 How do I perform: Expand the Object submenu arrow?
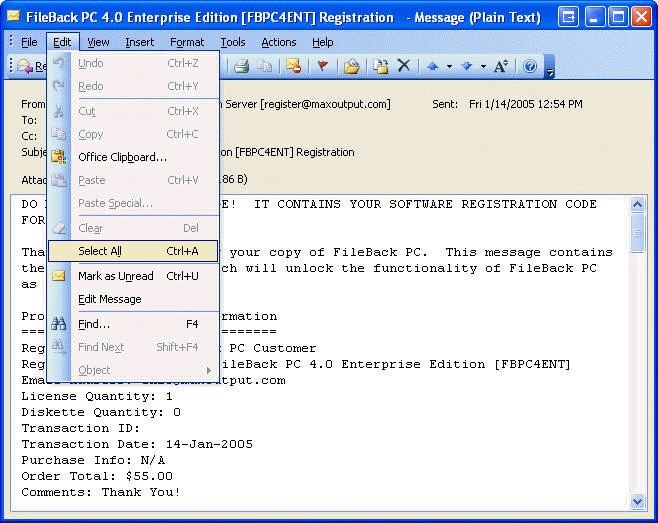(x=209, y=370)
